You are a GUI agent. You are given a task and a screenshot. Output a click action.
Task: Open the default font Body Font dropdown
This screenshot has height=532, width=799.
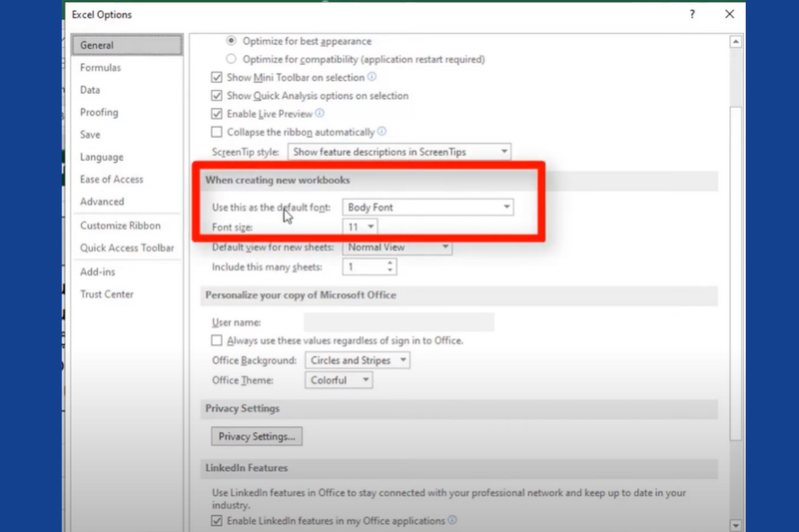point(428,208)
